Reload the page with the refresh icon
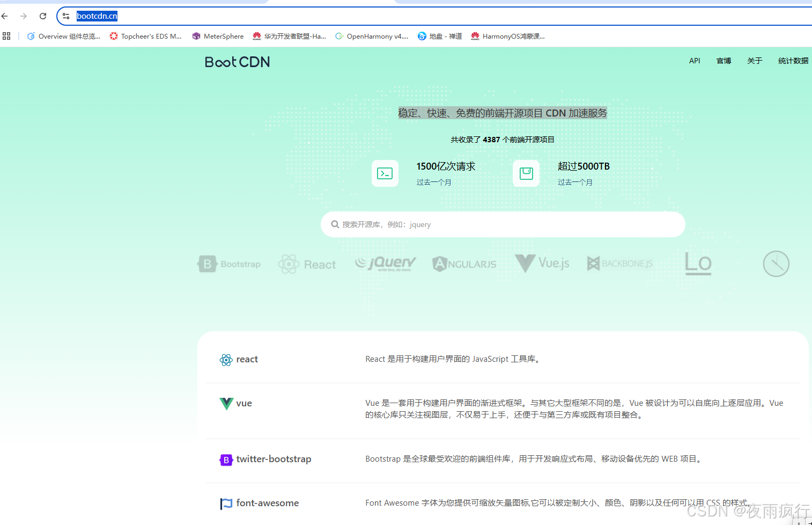This screenshot has width=812, height=525. [x=43, y=16]
